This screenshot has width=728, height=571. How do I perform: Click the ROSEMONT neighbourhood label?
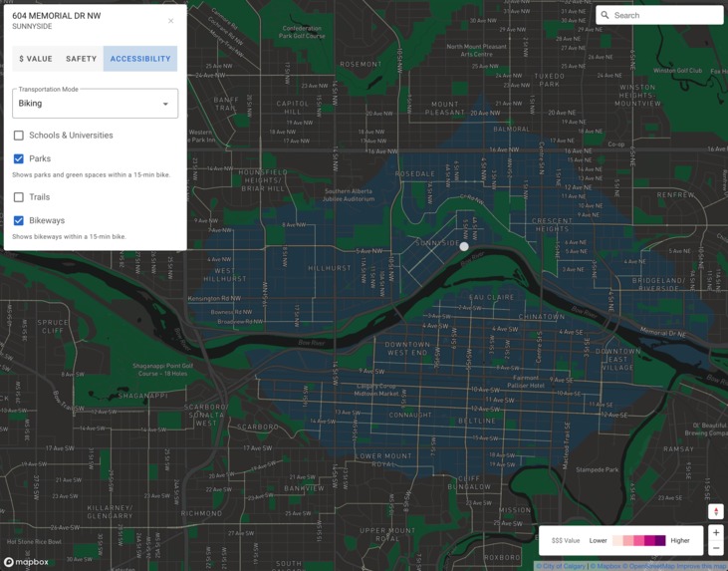pyautogui.click(x=361, y=64)
